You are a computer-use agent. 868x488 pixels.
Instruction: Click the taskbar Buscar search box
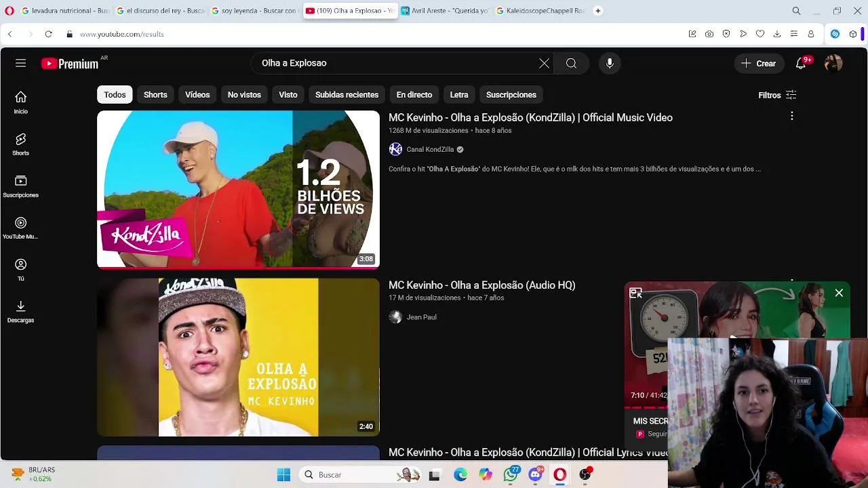pos(362,474)
